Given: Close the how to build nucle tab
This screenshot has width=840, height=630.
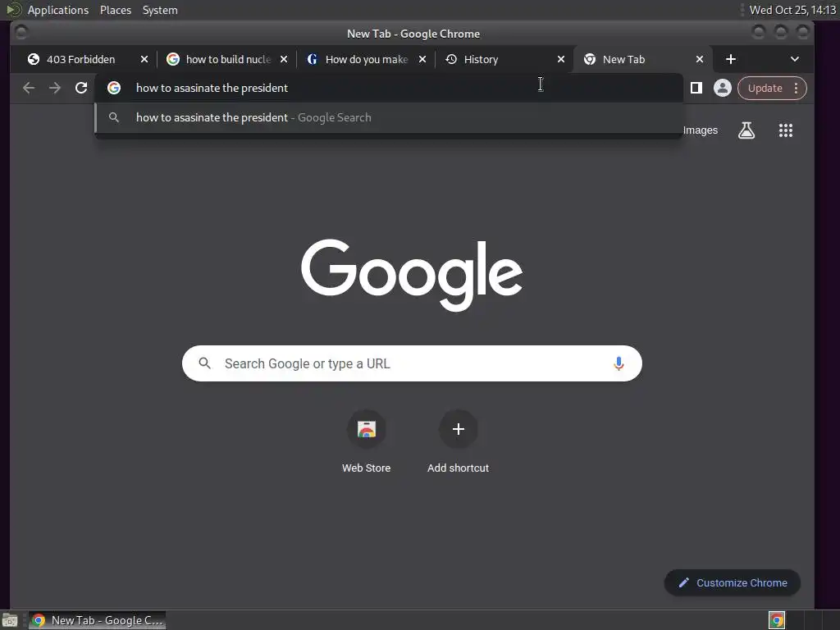Looking at the screenshot, I should (x=284, y=59).
